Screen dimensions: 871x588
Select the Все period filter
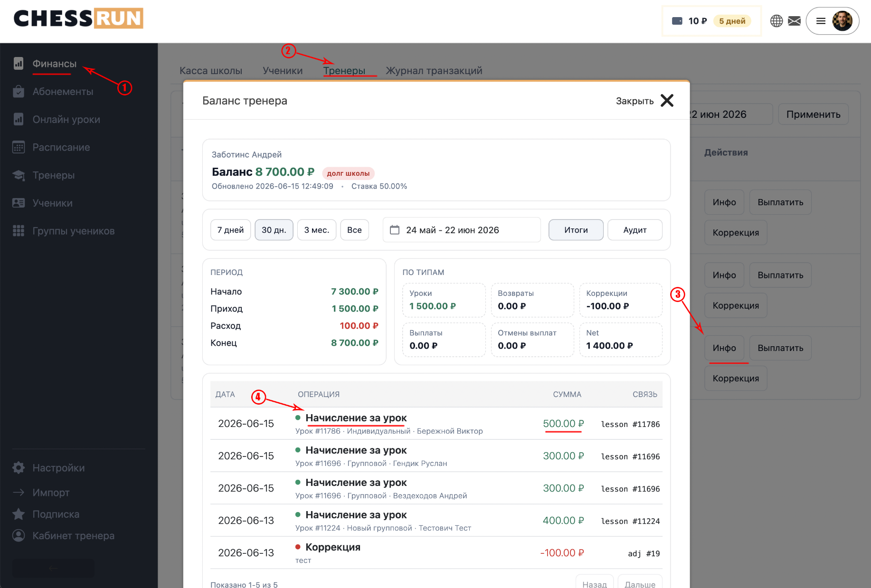pyautogui.click(x=354, y=230)
